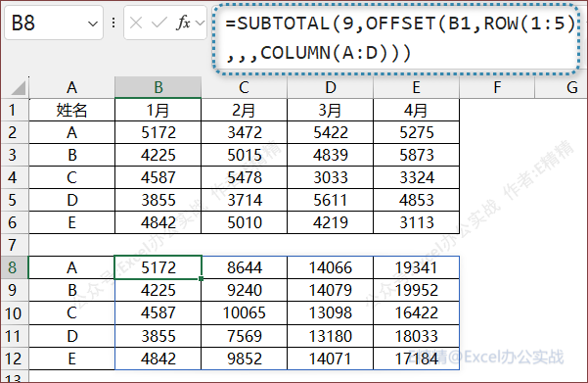Click the Select All corner triangle

19,87
